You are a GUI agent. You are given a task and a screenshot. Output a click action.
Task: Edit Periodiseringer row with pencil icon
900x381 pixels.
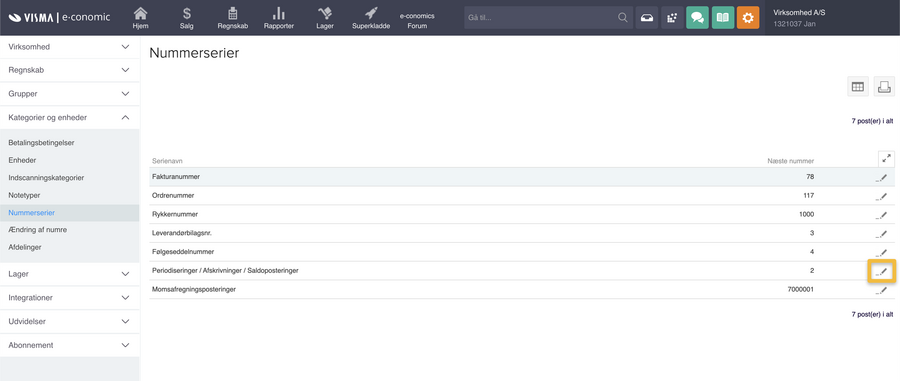(x=882, y=271)
